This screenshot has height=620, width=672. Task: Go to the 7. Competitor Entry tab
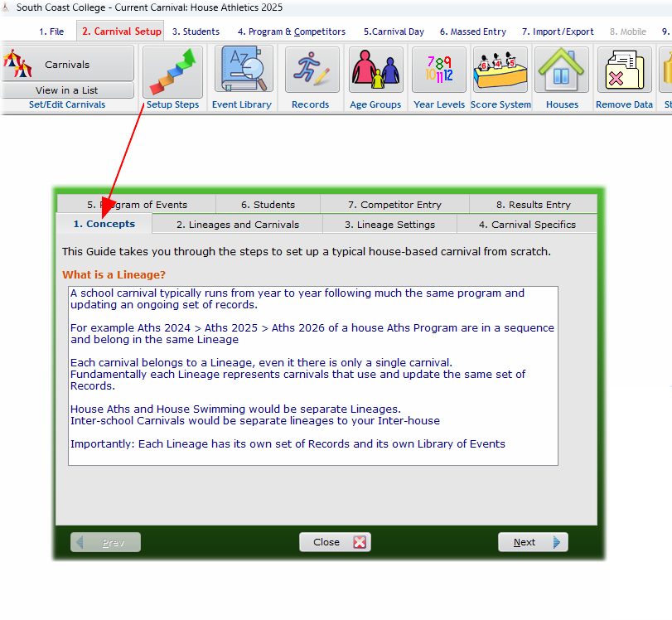pyautogui.click(x=394, y=205)
